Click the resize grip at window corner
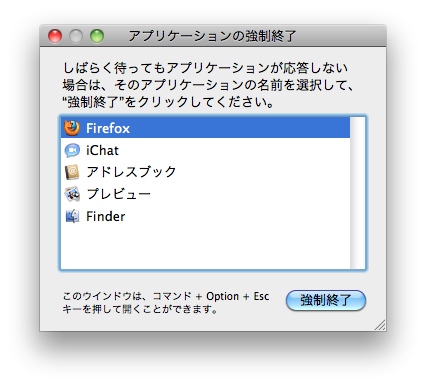This screenshot has width=426, height=386. point(380,325)
